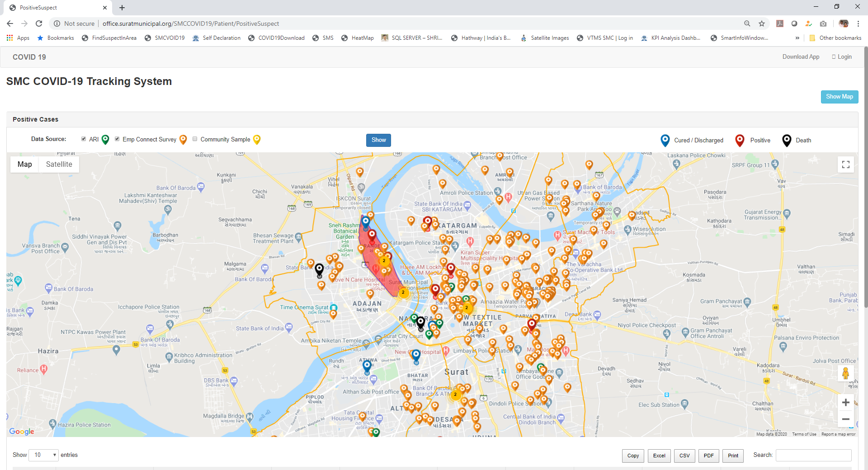Screen dimensions: 868x470
Task: Zoom out of the map
Action: point(845,419)
